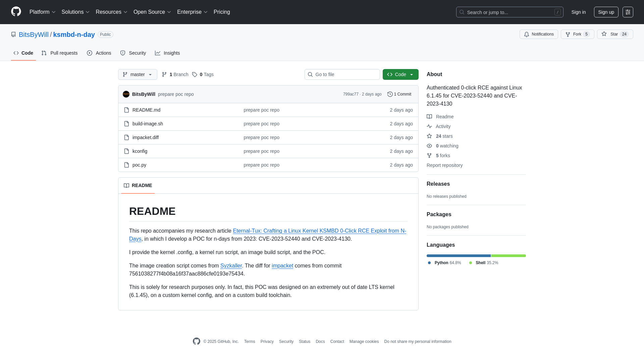The width and height of the screenshot is (644, 362).
Task: Open the kconfig file
Action: (140, 151)
